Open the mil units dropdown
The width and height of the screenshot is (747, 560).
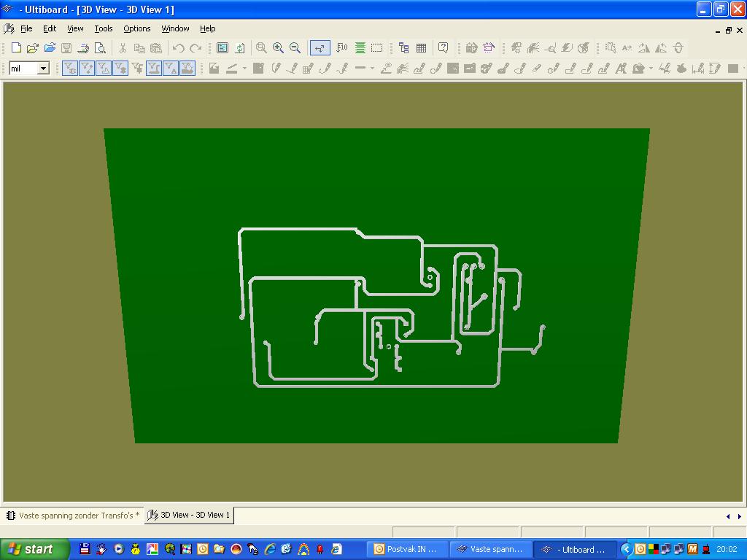(43, 69)
